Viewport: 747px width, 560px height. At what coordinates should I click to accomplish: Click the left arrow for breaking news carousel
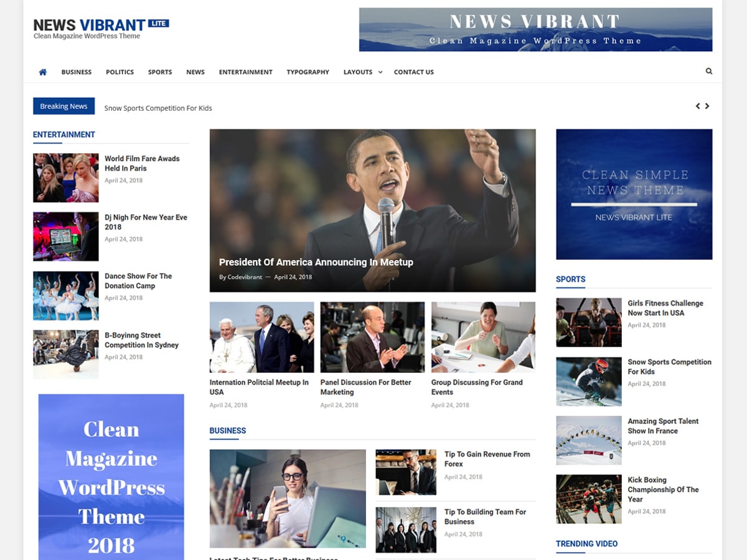click(697, 106)
